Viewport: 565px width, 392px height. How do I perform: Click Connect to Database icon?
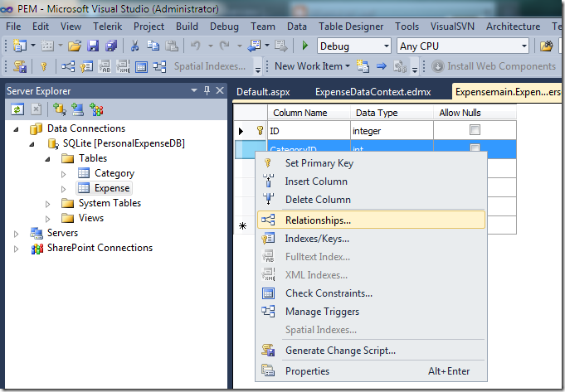[59, 109]
